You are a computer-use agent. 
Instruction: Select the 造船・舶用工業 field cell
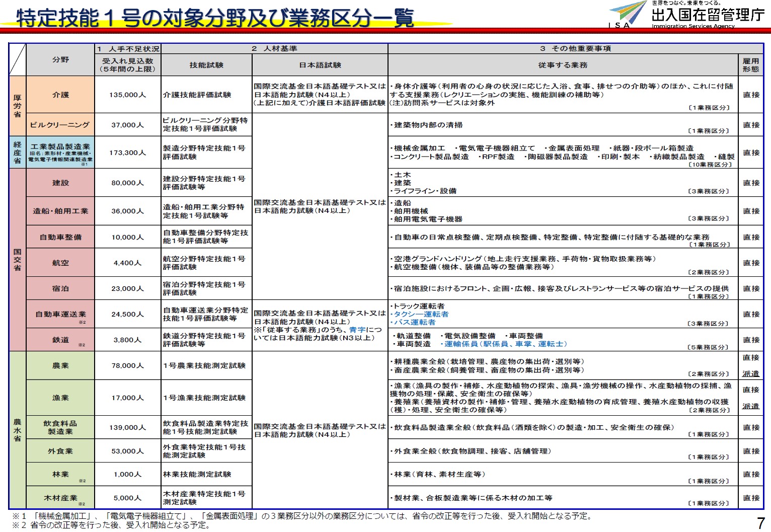(60, 211)
